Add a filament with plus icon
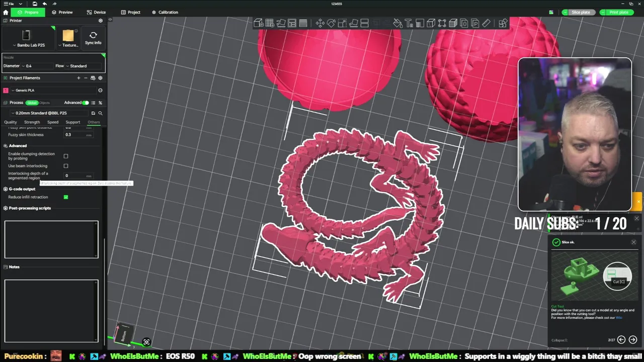This screenshot has width=644, height=362. click(x=78, y=78)
